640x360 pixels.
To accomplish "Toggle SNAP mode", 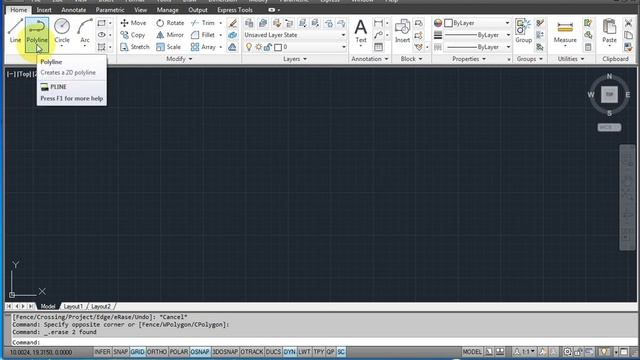I will [120, 352].
